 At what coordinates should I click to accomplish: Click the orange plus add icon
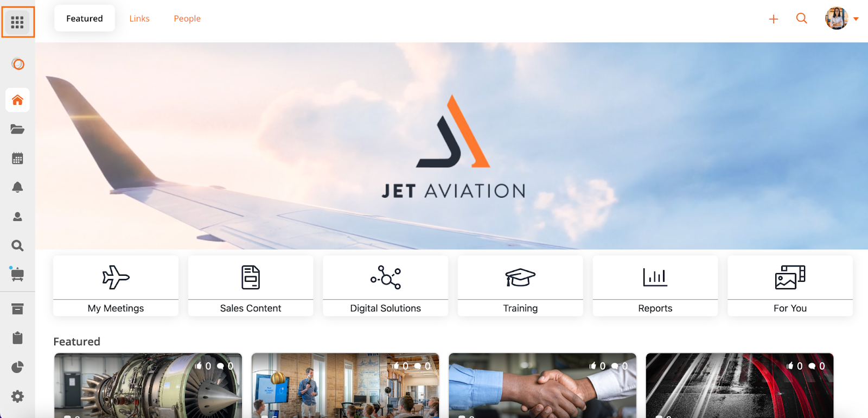tap(774, 19)
